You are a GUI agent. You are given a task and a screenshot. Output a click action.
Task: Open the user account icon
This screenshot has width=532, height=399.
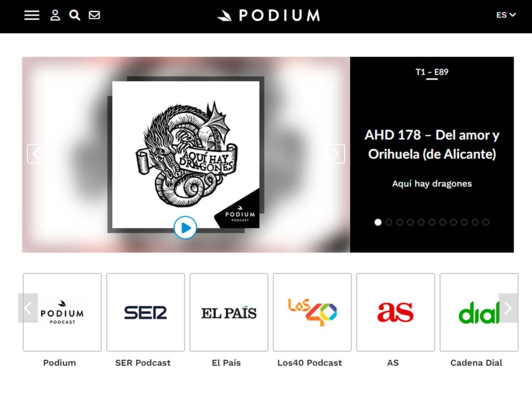coord(55,15)
